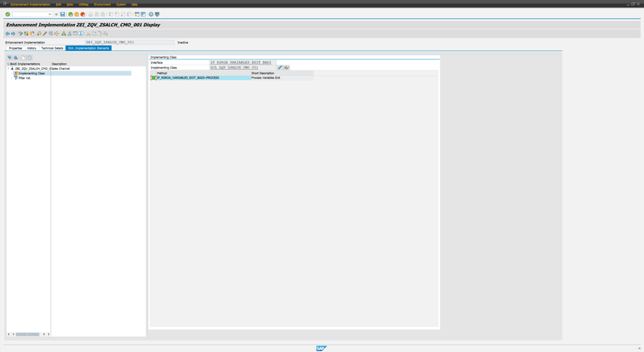Click the Sales Channel description text
Viewport: 644px width, 352px height.
pos(60,68)
